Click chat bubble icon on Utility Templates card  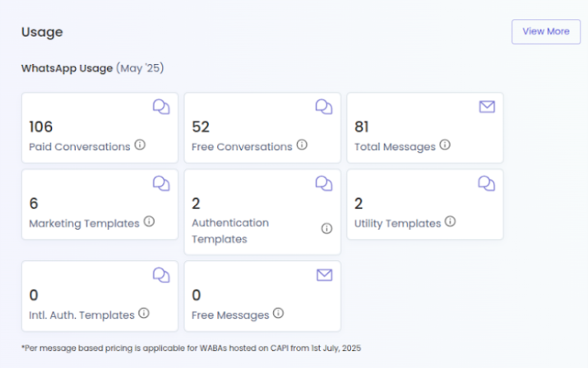(x=487, y=184)
